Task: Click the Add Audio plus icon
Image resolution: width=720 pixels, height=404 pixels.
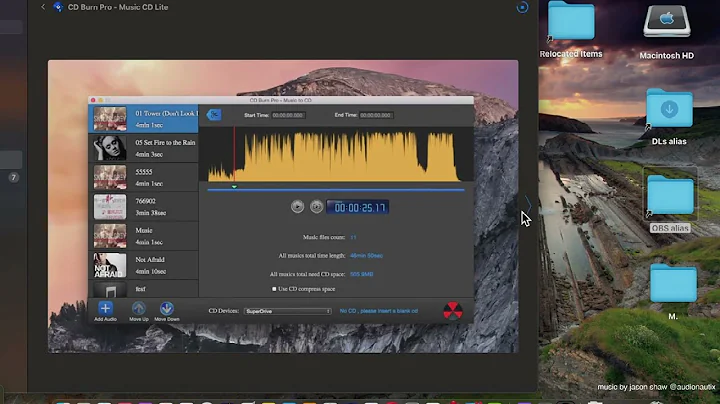Action: coord(105,308)
